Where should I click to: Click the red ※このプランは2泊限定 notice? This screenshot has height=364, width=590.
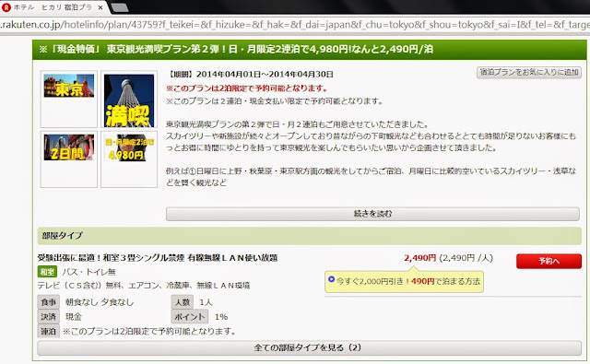pos(247,88)
